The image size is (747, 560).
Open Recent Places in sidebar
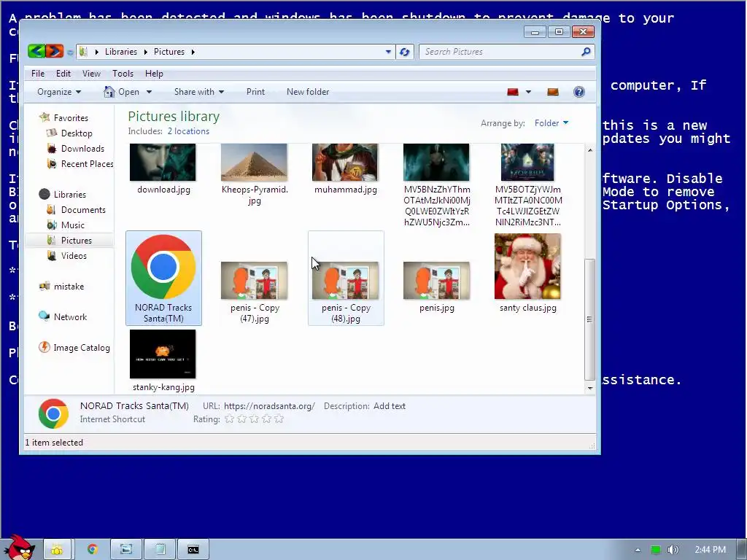coord(88,163)
